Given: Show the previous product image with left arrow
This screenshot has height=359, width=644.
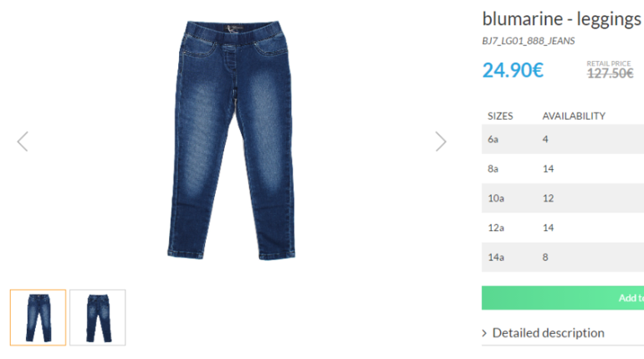Looking at the screenshot, I should pyautogui.click(x=23, y=141).
